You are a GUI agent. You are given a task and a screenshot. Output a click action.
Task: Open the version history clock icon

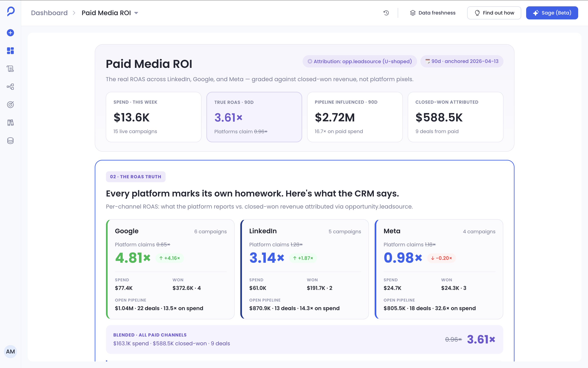click(386, 13)
